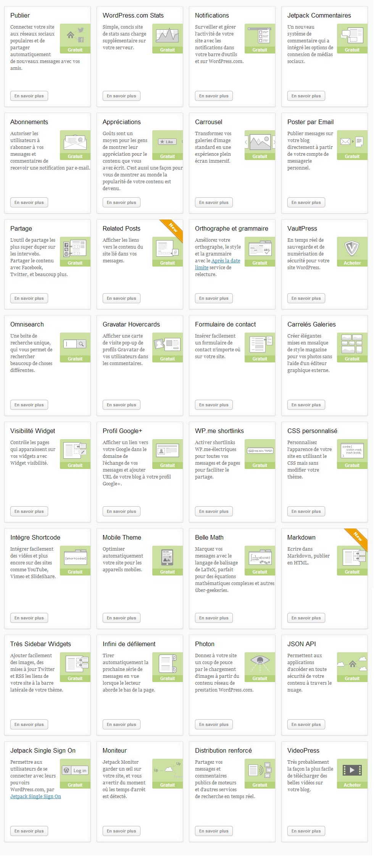Image resolution: width=374 pixels, height=868 pixels.
Task: Click En savoir plus under Carrousel
Action: point(214,202)
